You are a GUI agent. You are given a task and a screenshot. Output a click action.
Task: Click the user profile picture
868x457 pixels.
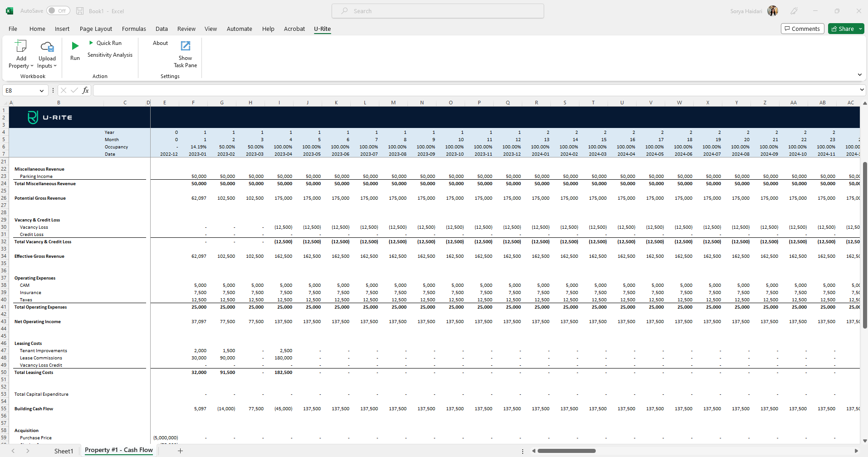pos(773,11)
